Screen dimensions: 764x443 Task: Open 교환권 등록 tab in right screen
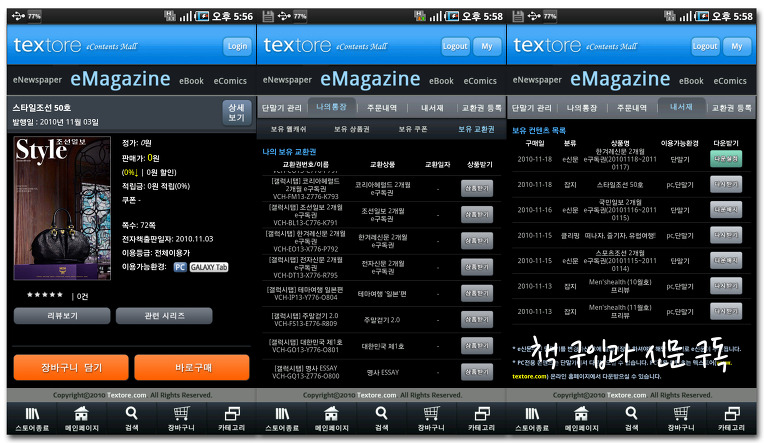(731, 108)
